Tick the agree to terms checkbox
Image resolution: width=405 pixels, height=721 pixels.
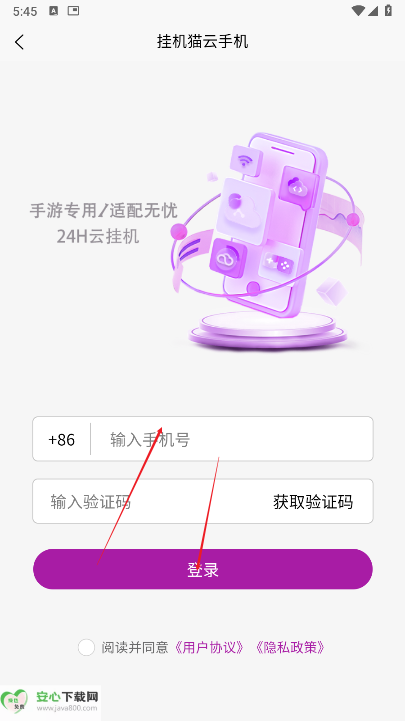[x=86, y=647]
